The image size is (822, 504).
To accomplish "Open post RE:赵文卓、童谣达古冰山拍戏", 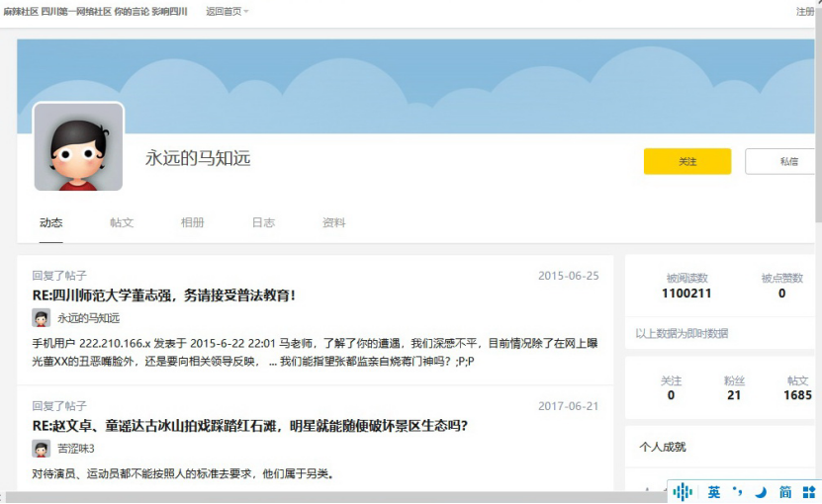I will tap(249, 425).
